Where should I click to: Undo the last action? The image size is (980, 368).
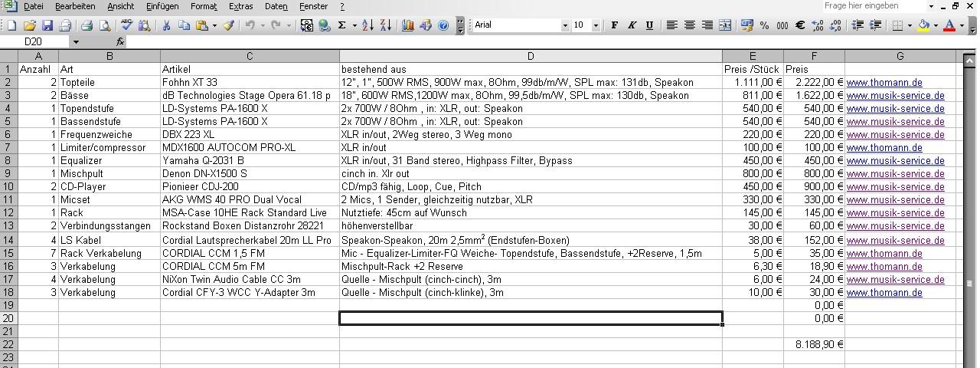pyautogui.click(x=250, y=25)
